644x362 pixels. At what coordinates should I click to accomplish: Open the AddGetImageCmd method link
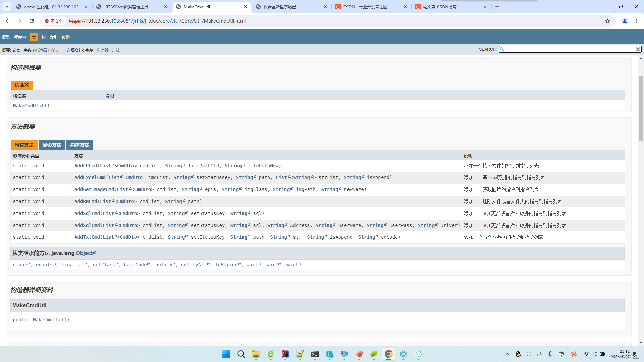(94, 189)
